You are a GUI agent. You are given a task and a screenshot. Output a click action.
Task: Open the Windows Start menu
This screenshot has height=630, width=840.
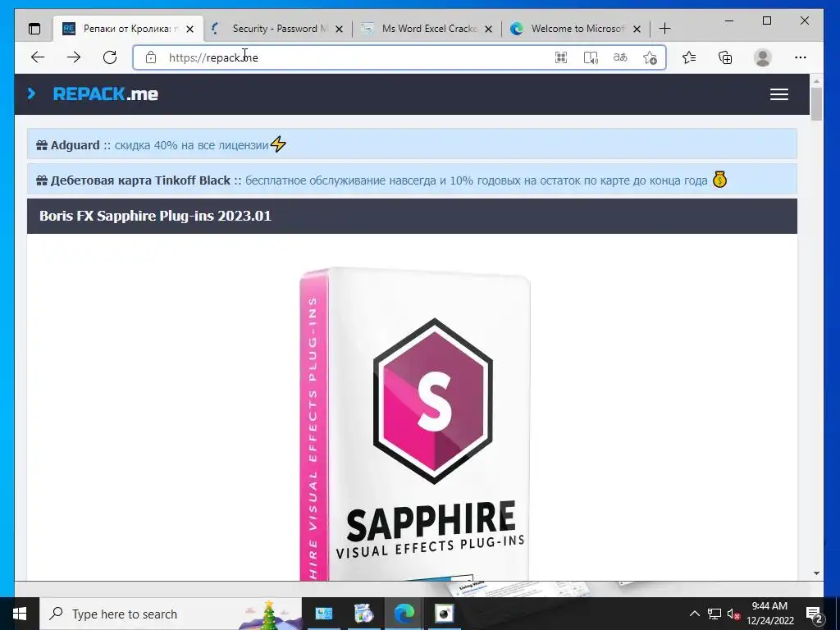coord(20,614)
